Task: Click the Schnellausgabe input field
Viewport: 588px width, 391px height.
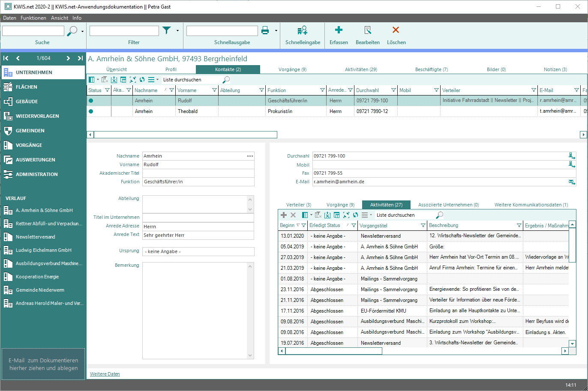Action: click(x=222, y=31)
